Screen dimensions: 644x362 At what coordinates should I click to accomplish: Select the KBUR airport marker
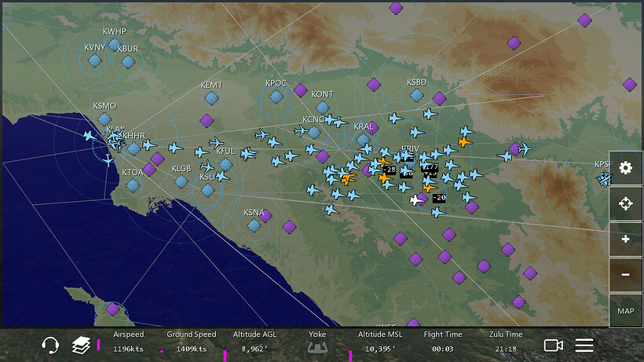(x=128, y=62)
